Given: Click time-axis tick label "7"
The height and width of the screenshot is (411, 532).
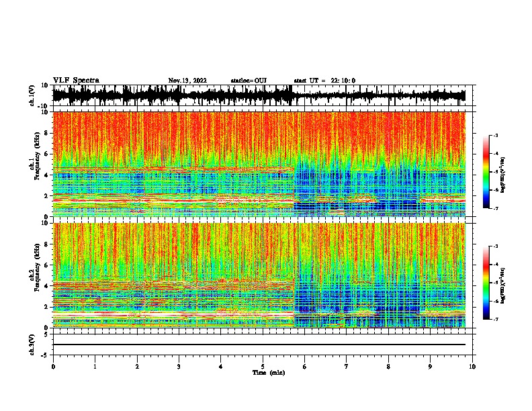Looking at the screenshot, I should (347, 367).
